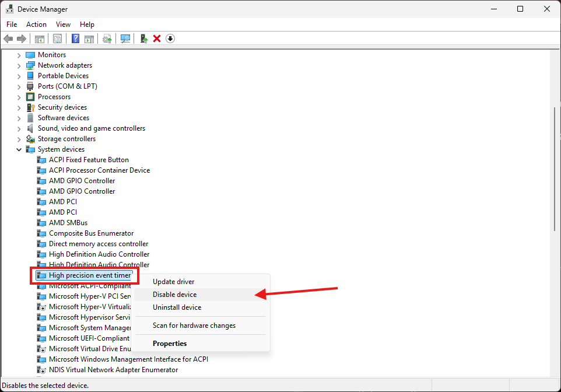Select the Ports (COM & LPT) plug icon
561x392 pixels.
[x=30, y=86]
